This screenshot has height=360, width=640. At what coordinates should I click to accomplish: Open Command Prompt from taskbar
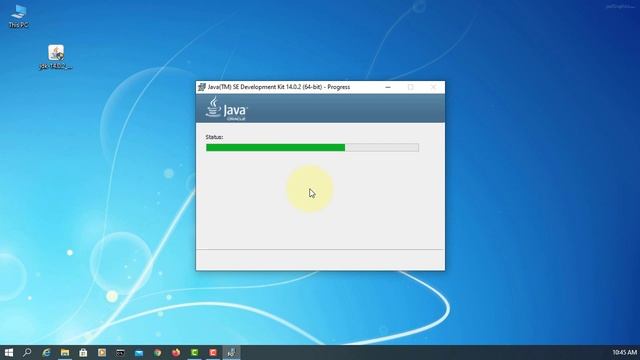click(120, 352)
